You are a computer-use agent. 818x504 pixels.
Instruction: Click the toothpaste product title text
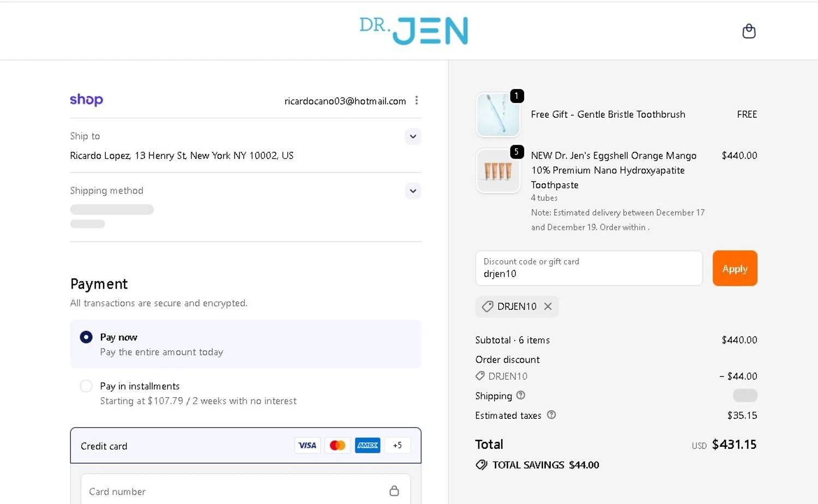point(613,170)
